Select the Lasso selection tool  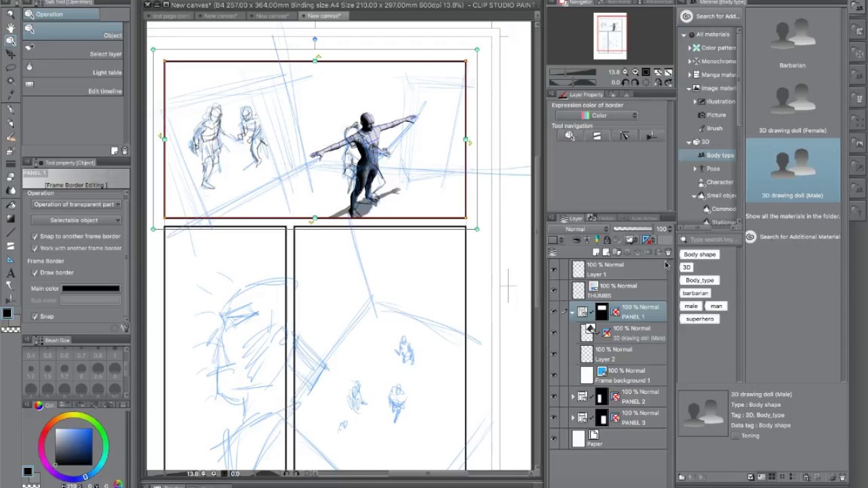coord(10,68)
